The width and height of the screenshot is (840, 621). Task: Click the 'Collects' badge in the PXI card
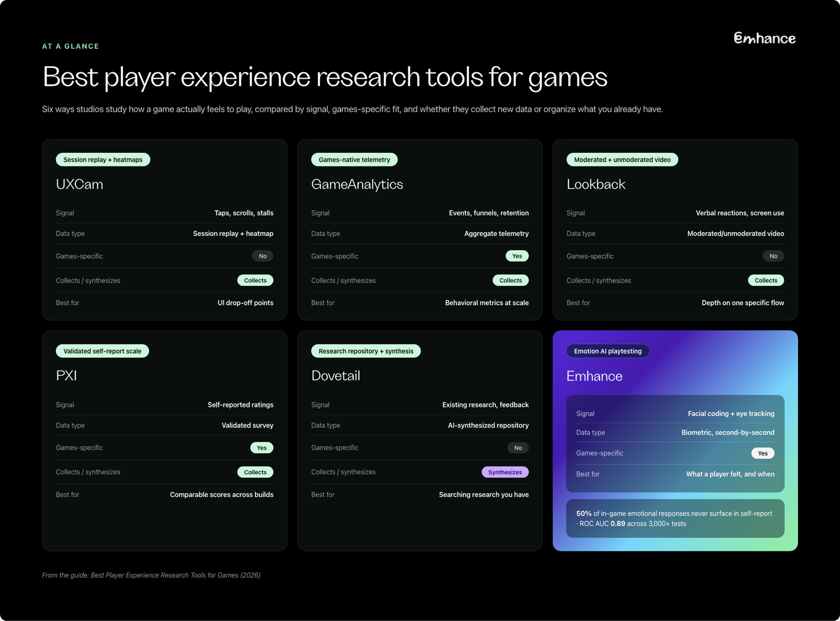pyautogui.click(x=255, y=472)
